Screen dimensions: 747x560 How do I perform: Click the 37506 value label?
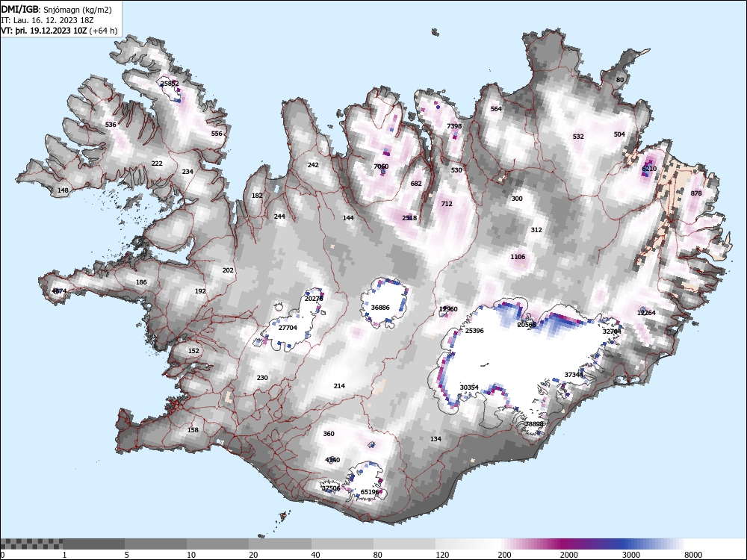point(331,488)
